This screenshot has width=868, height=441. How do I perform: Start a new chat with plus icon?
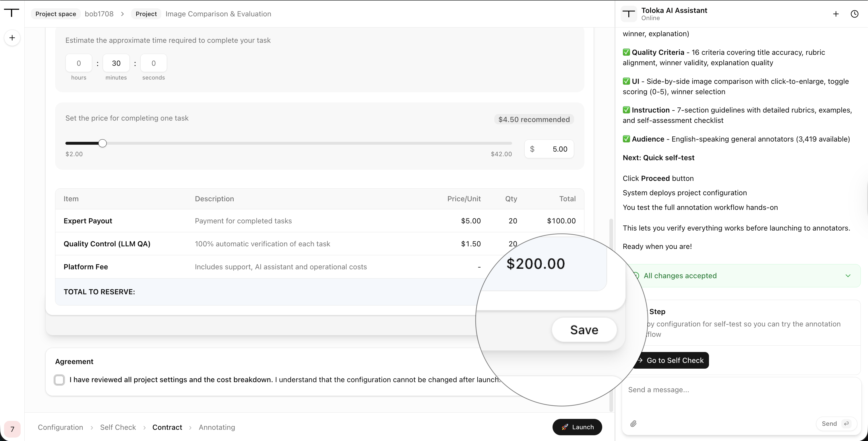coord(836,14)
